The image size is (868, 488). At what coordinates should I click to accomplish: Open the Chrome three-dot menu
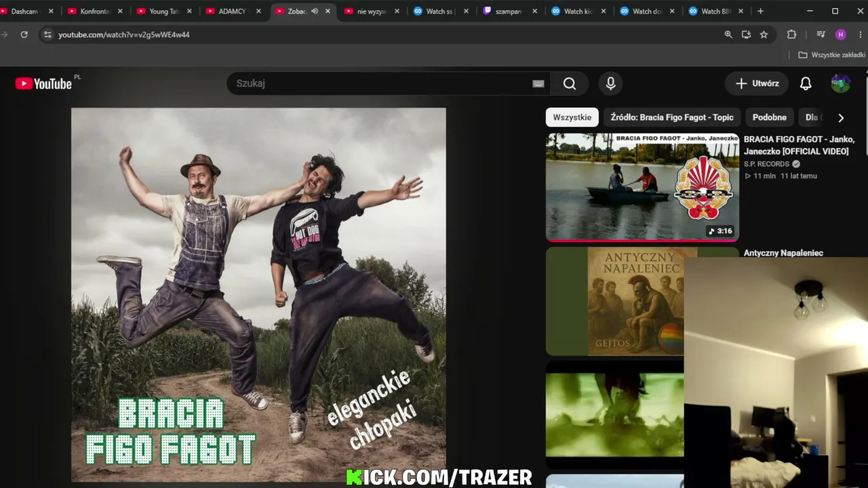click(861, 35)
